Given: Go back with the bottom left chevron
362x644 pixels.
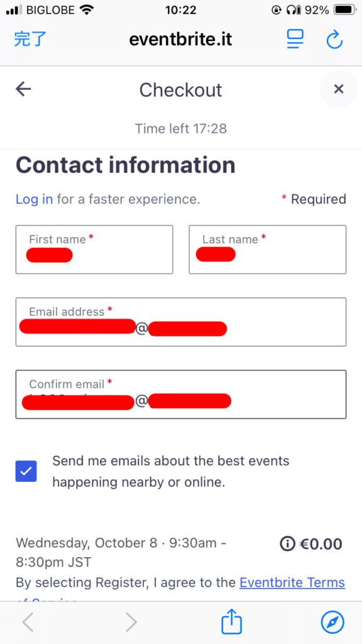Looking at the screenshot, I should tap(28, 623).
